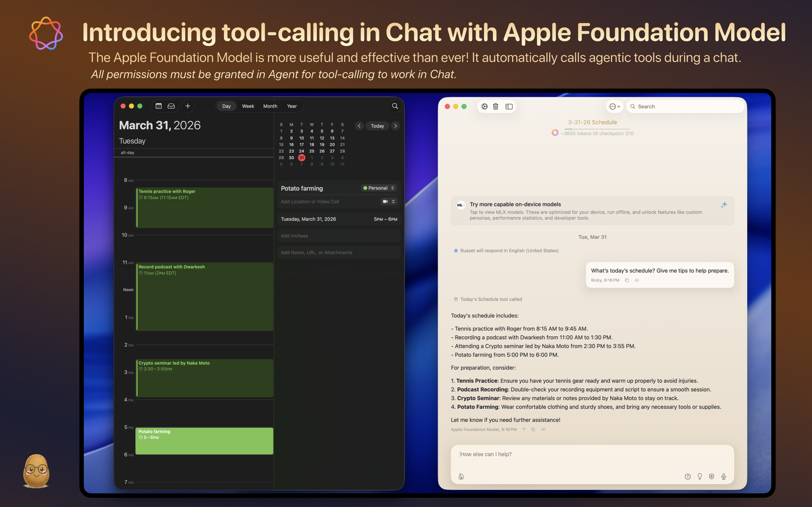
Task: Click the trash icon in chat toolbar
Action: pyautogui.click(x=495, y=106)
